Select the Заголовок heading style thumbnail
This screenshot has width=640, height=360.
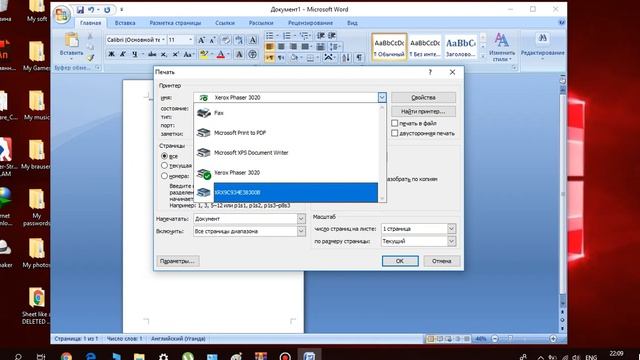(x=460, y=47)
